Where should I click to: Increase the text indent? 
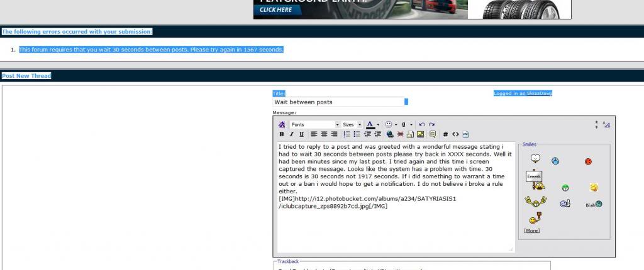click(377, 134)
